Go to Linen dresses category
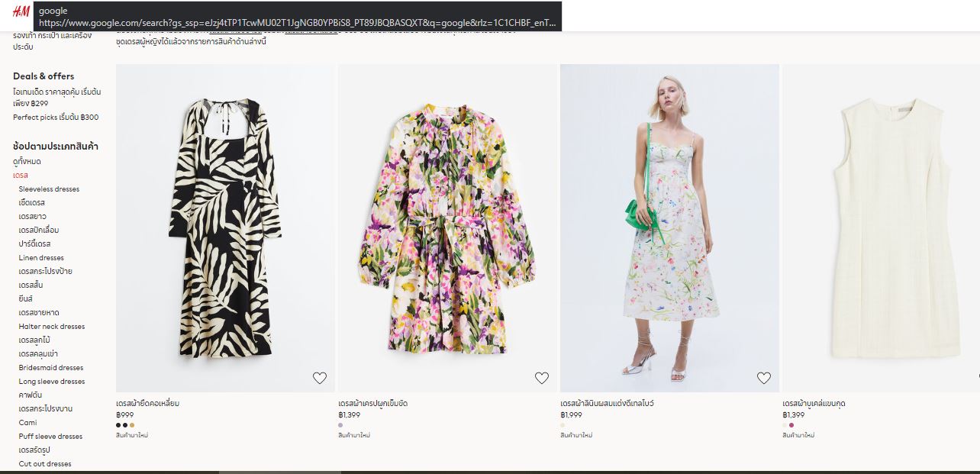 (41, 258)
